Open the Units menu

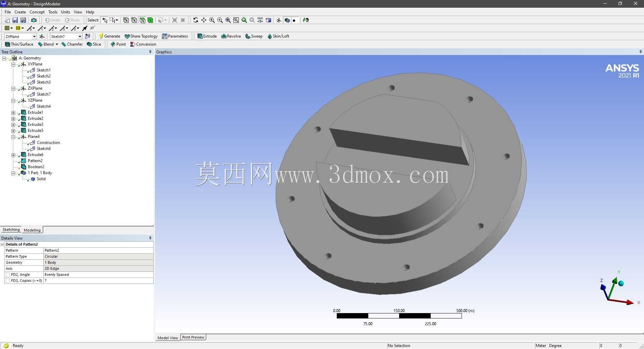point(65,12)
